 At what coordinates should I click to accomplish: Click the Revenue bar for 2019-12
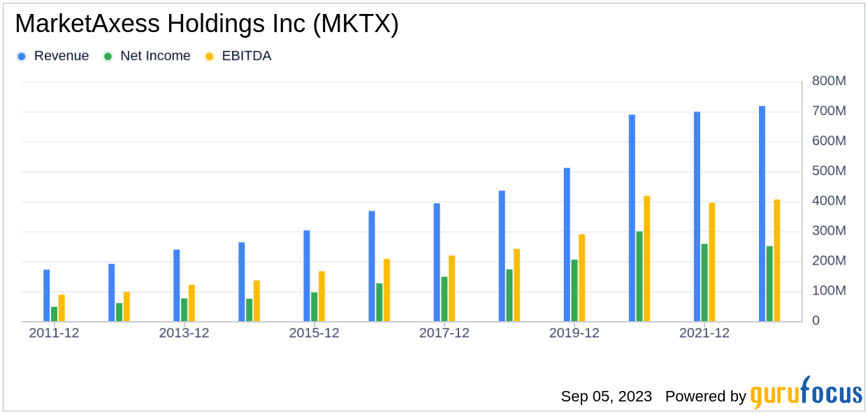click(x=567, y=245)
